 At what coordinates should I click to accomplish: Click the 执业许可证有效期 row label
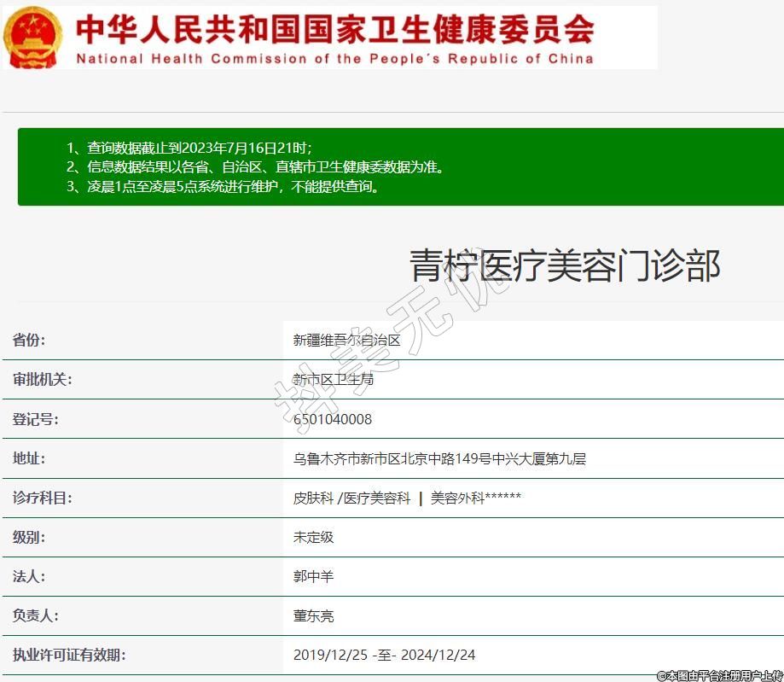(x=69, y=655)
